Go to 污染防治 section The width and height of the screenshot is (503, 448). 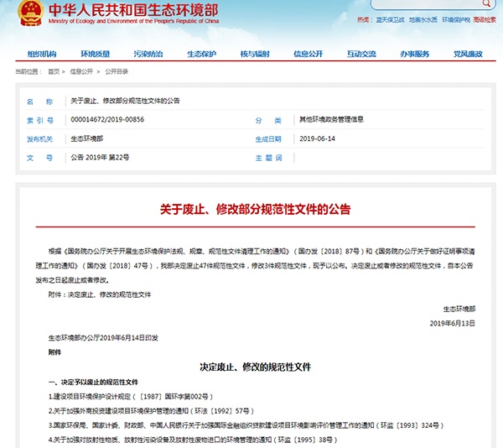pyautogui.click(x=148, y=55)
